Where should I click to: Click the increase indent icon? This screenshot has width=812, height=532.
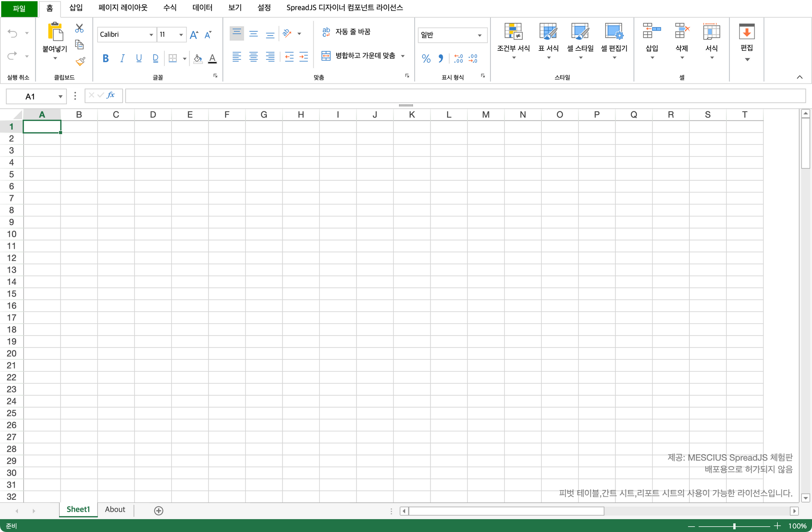(304, 57)
